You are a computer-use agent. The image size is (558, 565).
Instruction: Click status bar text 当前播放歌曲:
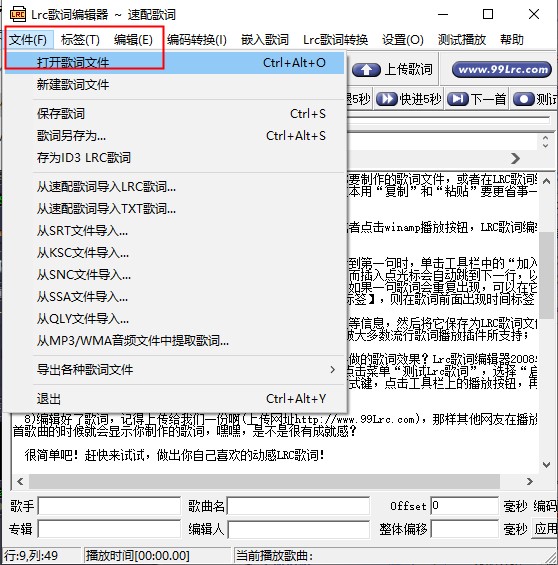click(x=274, y=556)
